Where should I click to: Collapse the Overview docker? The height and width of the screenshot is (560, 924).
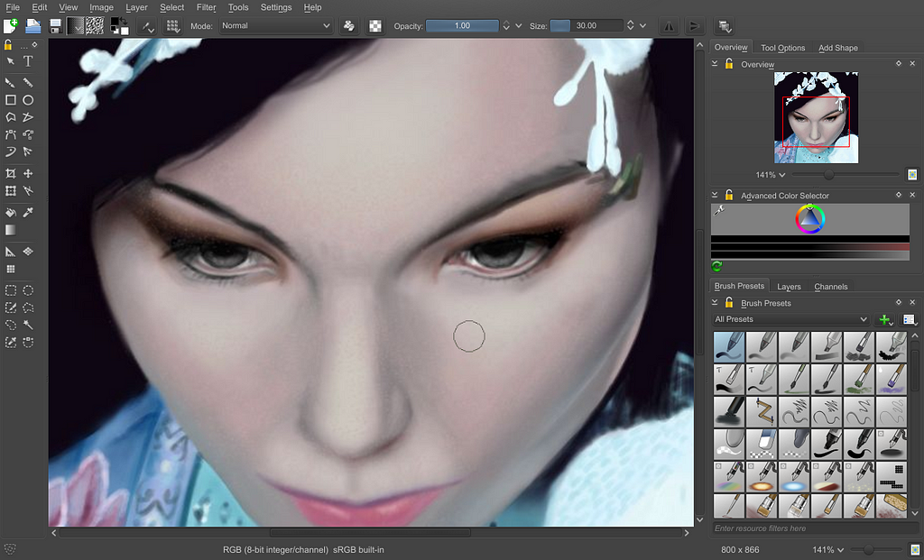tap(715, 64)
